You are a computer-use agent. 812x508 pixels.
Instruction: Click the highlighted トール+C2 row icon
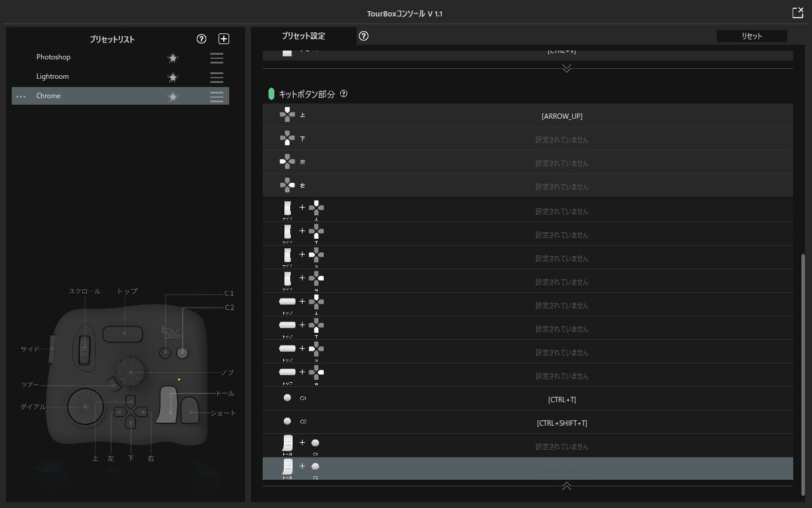click(x=287, y=467)
